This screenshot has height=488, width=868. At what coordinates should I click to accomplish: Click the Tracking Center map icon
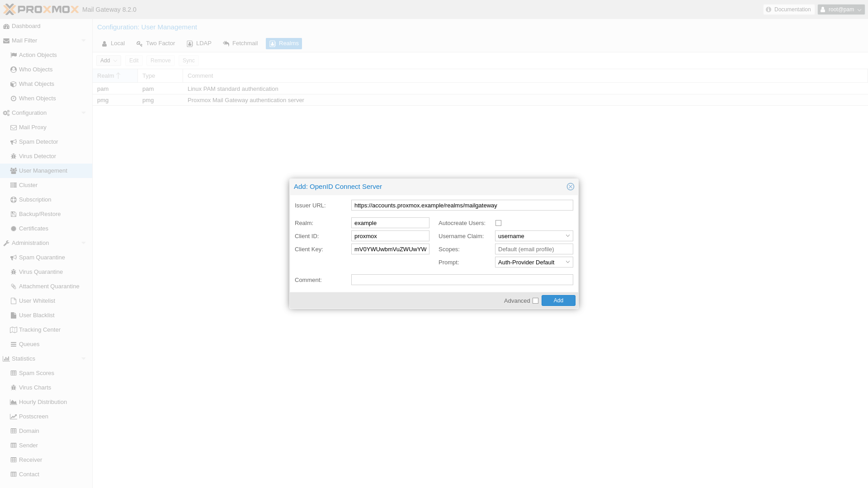tap(14, 330)
